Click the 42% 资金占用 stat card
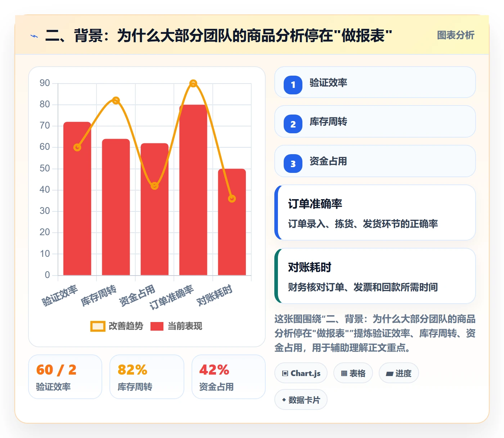This screenshot has width=504, height=438. pos(229,377)
